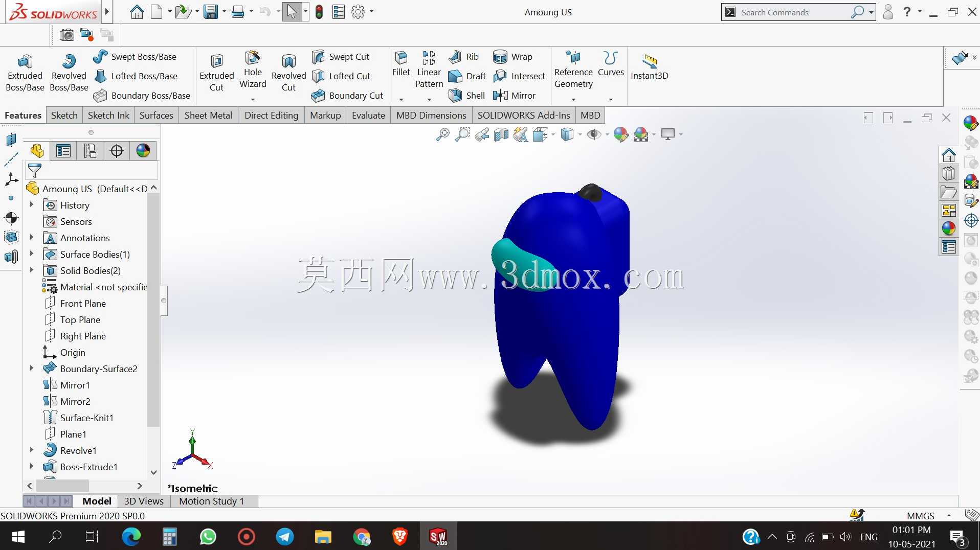Toggle Instant3D

pos(650,67)
